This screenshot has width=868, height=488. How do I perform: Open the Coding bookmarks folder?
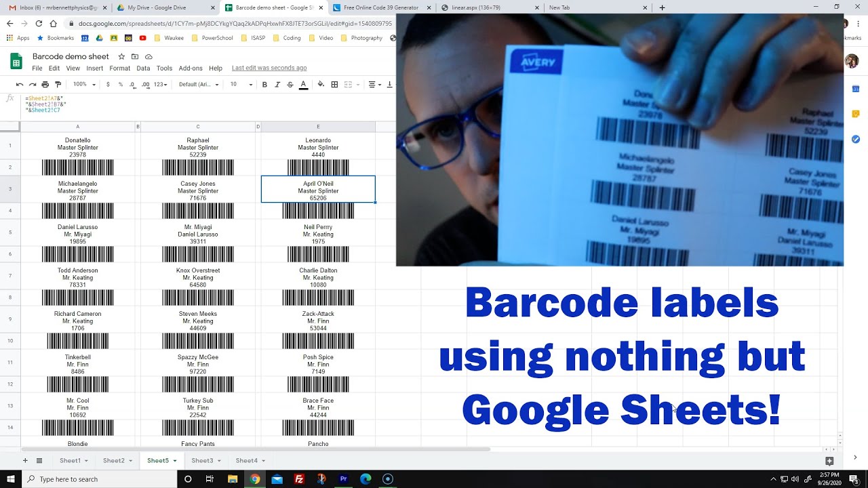(x=287, y=38)
